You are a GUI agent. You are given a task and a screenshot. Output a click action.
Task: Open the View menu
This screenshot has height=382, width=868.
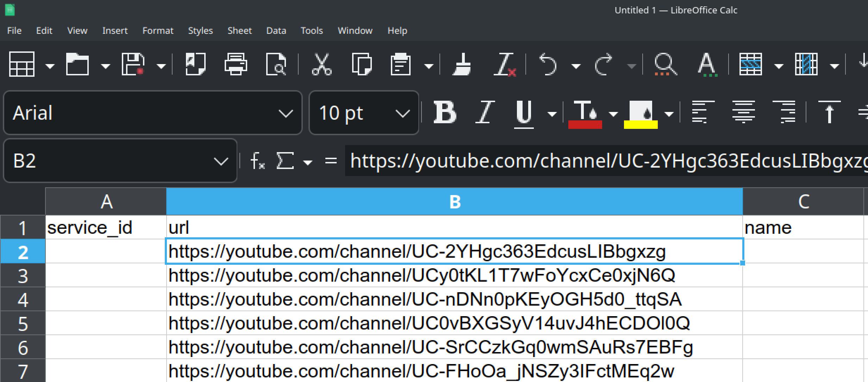(x=77, y=31)
